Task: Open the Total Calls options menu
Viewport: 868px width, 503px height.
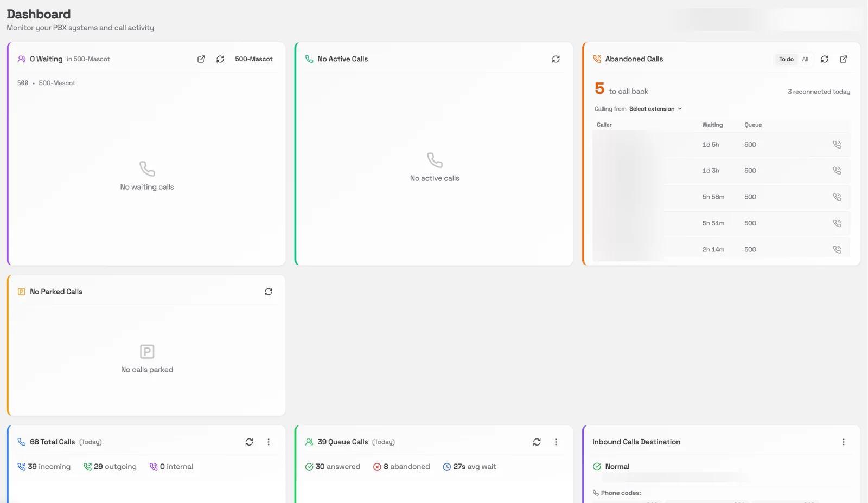Action: [269, 442]
